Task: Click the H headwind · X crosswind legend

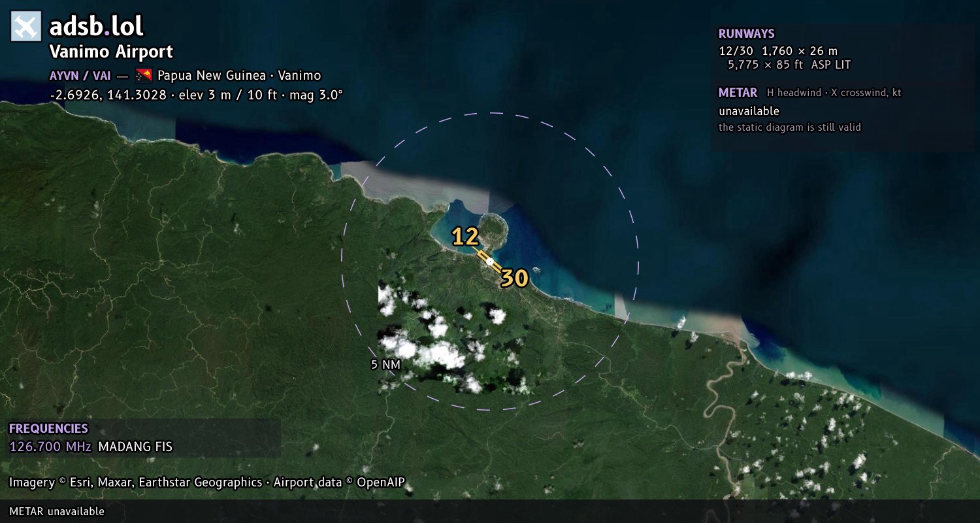Action: click(834, 93)
